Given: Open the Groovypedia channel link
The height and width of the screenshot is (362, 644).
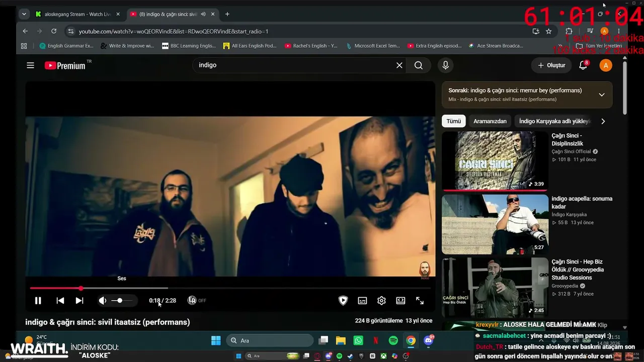Looking at the screenshot, I should pos(565,286).
